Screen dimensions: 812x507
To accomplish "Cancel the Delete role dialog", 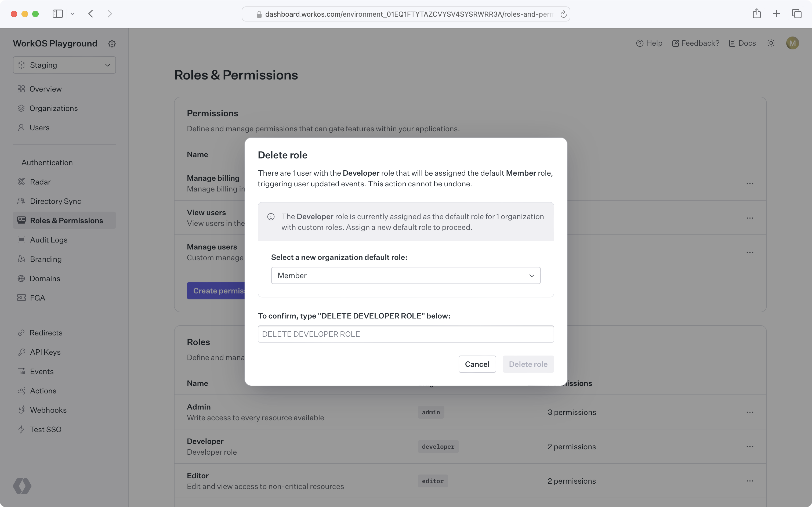I will pos(477,364).
